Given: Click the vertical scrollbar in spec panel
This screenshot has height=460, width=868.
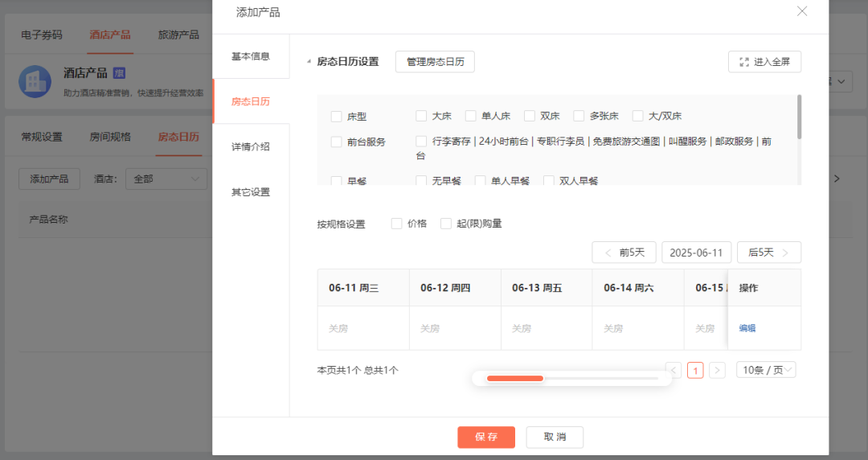Looking at the screenshot, I should [799, 117].
